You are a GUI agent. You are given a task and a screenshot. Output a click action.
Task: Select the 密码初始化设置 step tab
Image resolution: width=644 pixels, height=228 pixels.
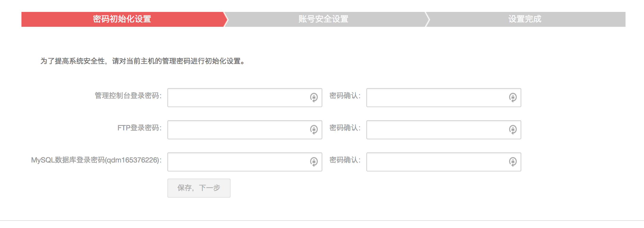coord(122,19)
